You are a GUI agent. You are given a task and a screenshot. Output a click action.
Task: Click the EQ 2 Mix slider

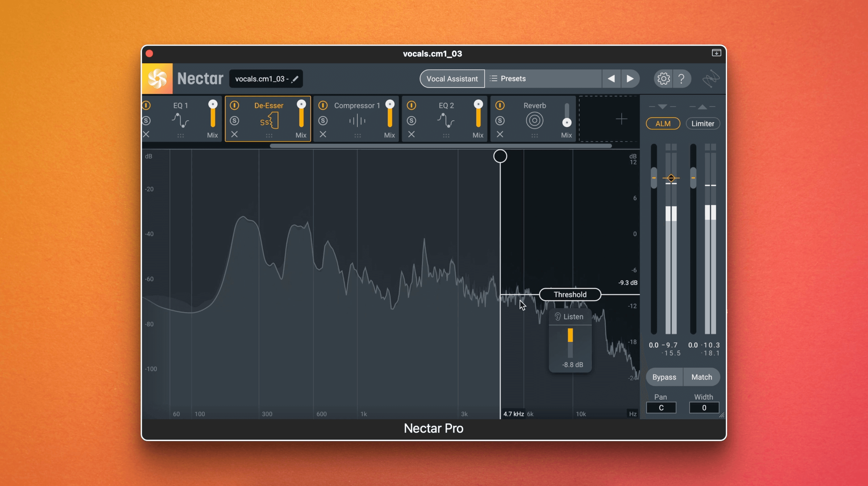(x=478, y=114)
